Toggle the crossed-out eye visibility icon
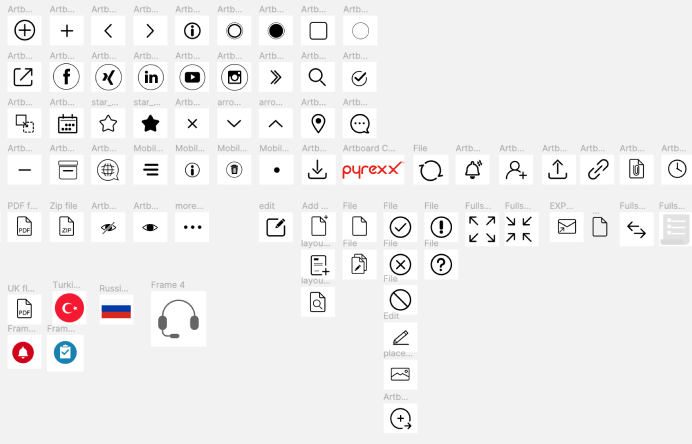Viewport: 692px width, 444px height. pyautogui.click(x=108, y=228)
